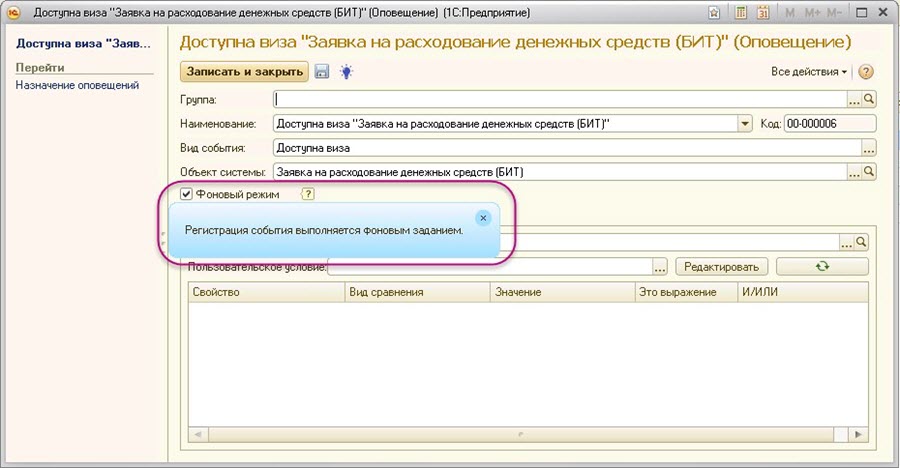Open the calculator icon in title bar

(741, 13)
